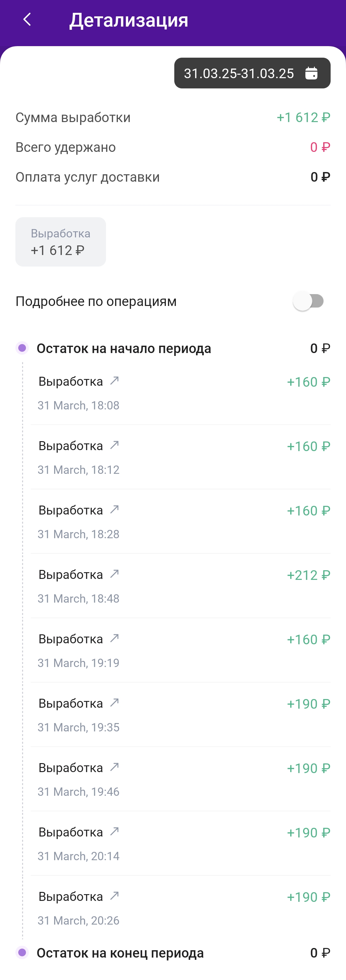Open calendar icon in date range chip
This screenshot has height=980, width=346.
(x=311, y=73)
